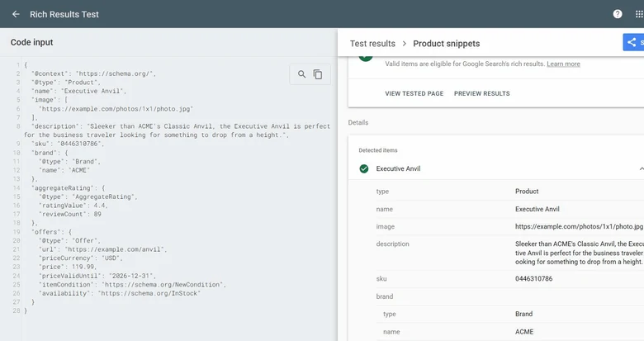644x341 pixels.
Task: Click the Code input heading
Action: (31, 42)
